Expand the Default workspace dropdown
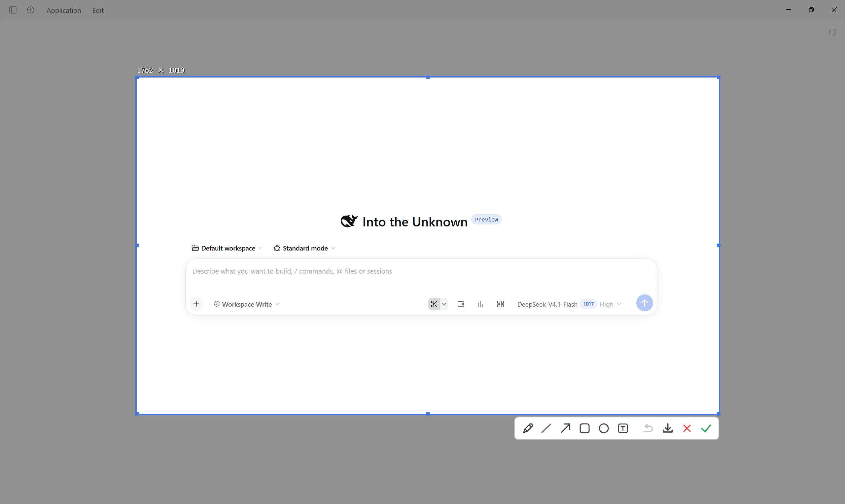845x504 pixels. tap(227, 248)
